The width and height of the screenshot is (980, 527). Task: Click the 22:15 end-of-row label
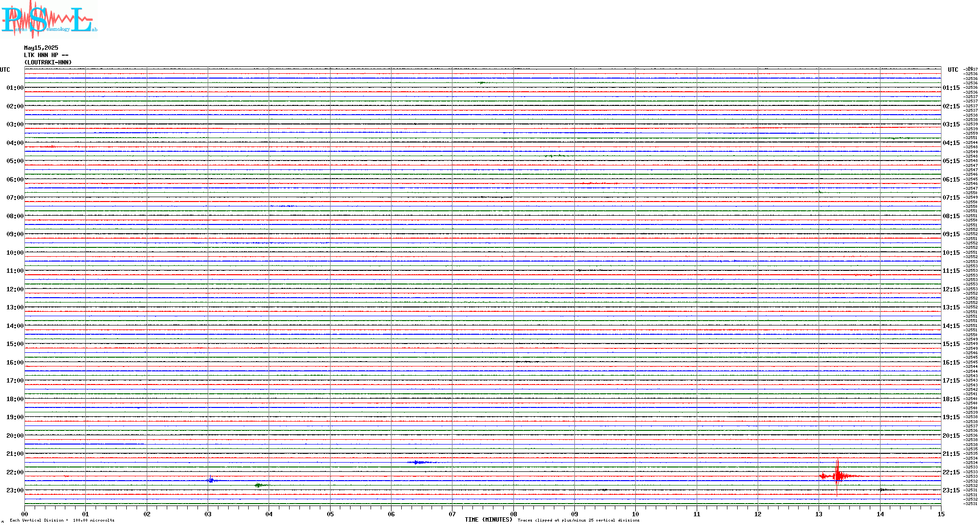951,472
